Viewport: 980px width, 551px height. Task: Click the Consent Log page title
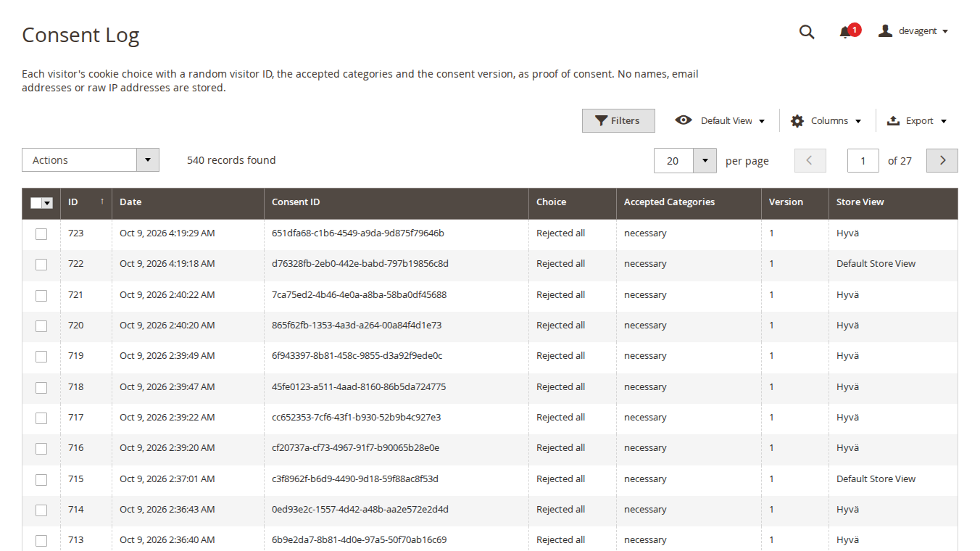80,35
